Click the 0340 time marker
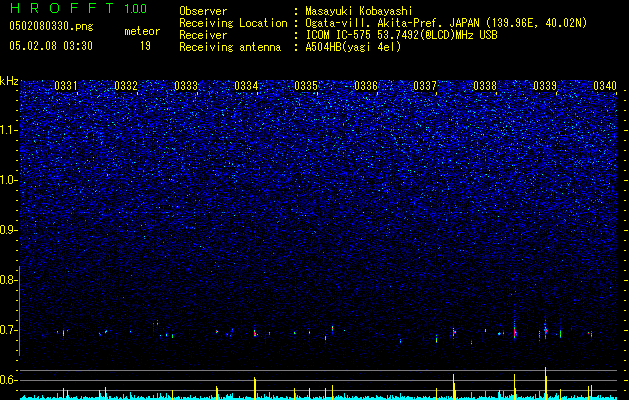The image size is (629, 400). click(605, 86)
